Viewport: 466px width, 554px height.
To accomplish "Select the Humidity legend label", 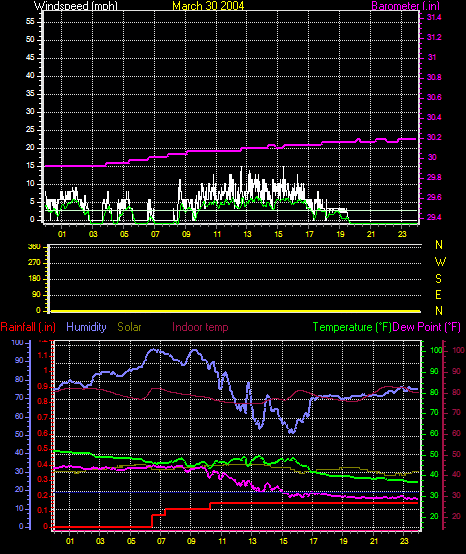I will [86, 327].
